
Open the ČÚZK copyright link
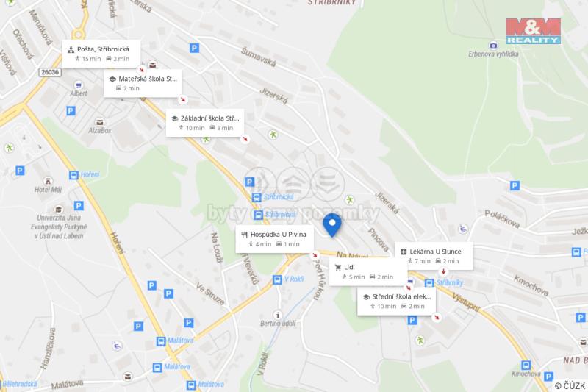click(x=570, y=385)
